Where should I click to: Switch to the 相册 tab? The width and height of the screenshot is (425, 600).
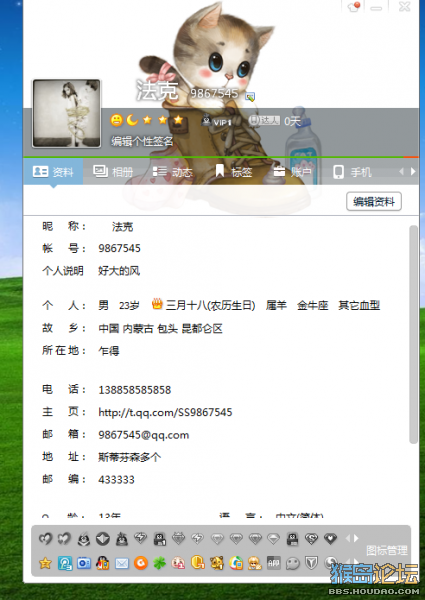tap(113, 172)
